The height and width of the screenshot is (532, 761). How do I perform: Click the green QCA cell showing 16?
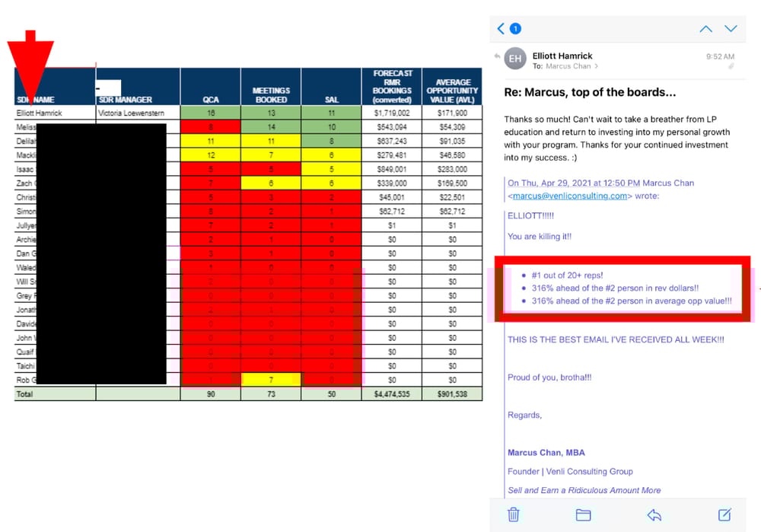(x=211, y=113)
